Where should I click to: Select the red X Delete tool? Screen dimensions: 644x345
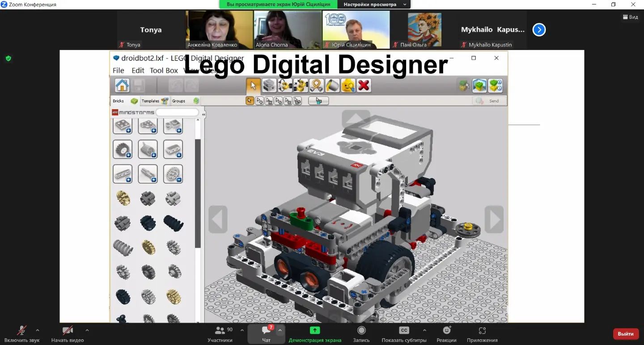(x=364, y=85)
